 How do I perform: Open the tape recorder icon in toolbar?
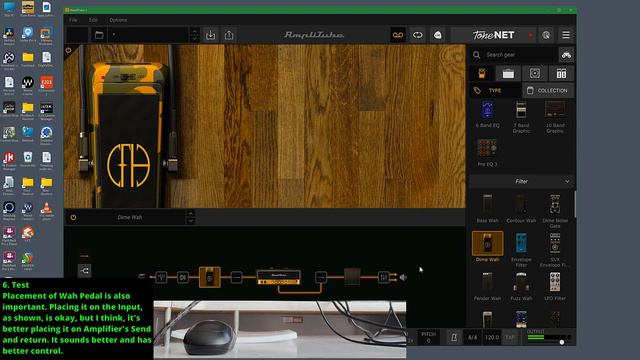(x=398, y=35)
